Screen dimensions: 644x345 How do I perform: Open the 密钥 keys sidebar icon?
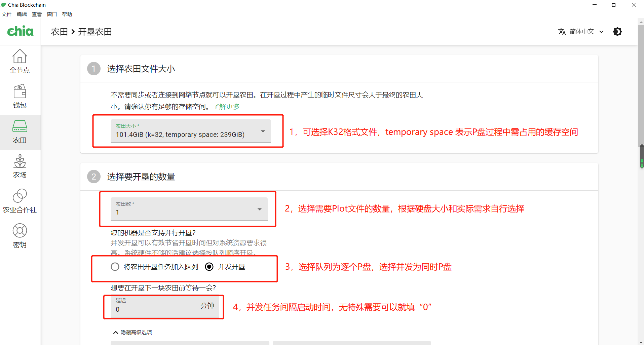pyautogui.click(x=20, y=236)
